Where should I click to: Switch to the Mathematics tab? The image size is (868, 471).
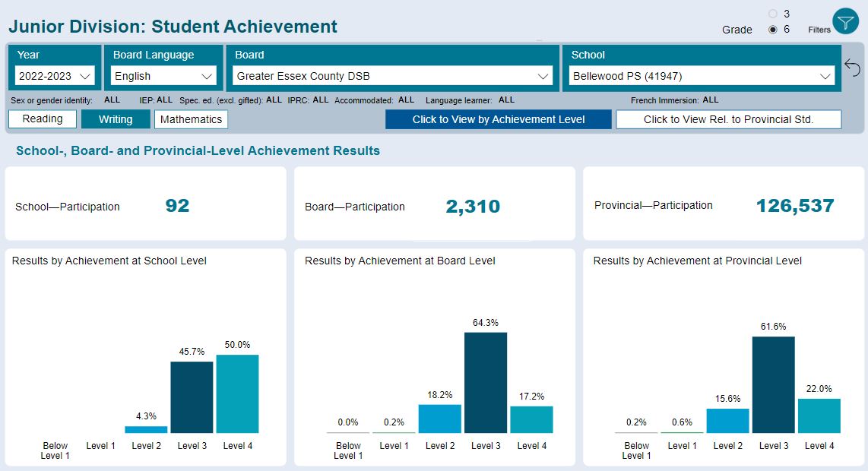pyautogui.click(x=191, y=119)
